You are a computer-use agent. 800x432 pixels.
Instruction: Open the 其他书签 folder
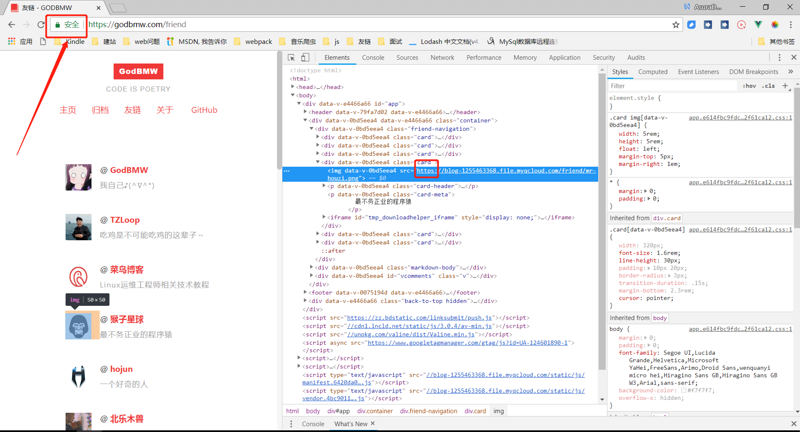(x=776, y=42)
